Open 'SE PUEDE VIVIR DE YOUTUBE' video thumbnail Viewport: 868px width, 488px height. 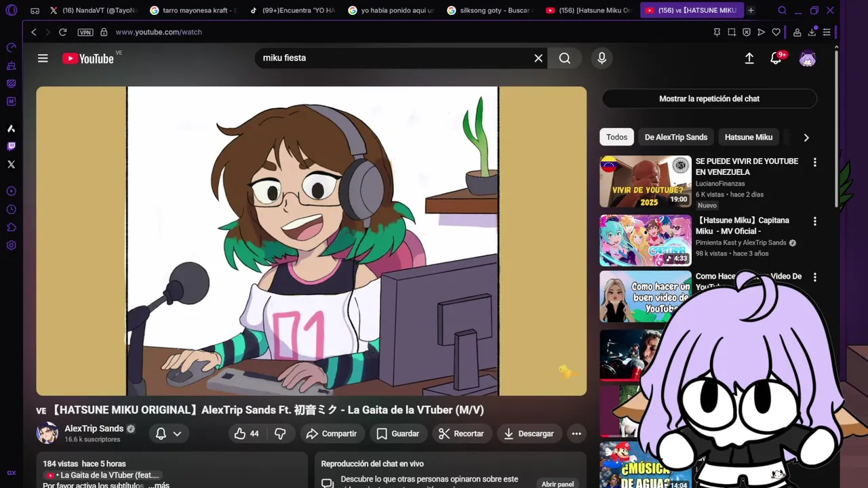click(x=646, y=182)
